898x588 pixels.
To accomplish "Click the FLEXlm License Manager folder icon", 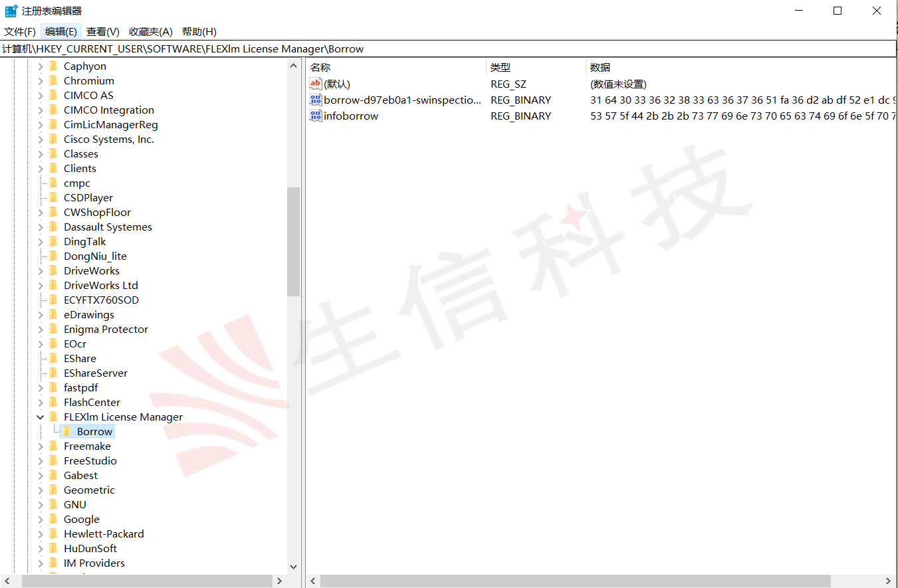I will (54, 417).
